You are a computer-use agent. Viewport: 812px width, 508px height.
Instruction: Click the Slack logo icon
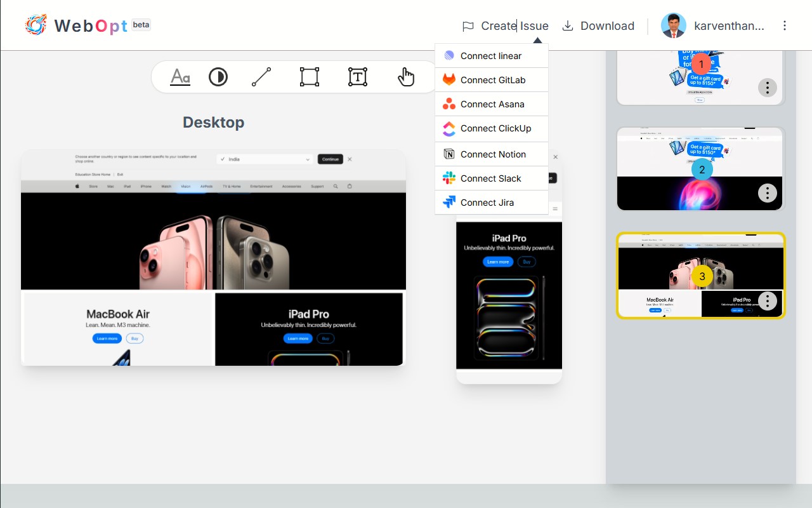449,178
